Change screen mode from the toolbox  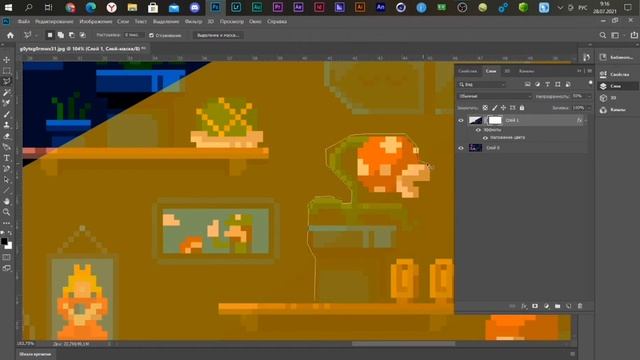7,268
